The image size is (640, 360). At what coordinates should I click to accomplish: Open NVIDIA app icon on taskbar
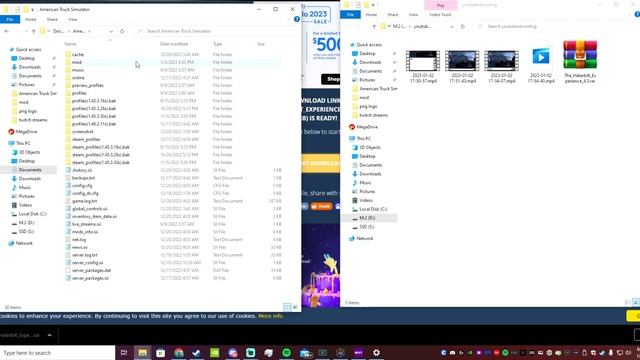[x=214, y=353]
